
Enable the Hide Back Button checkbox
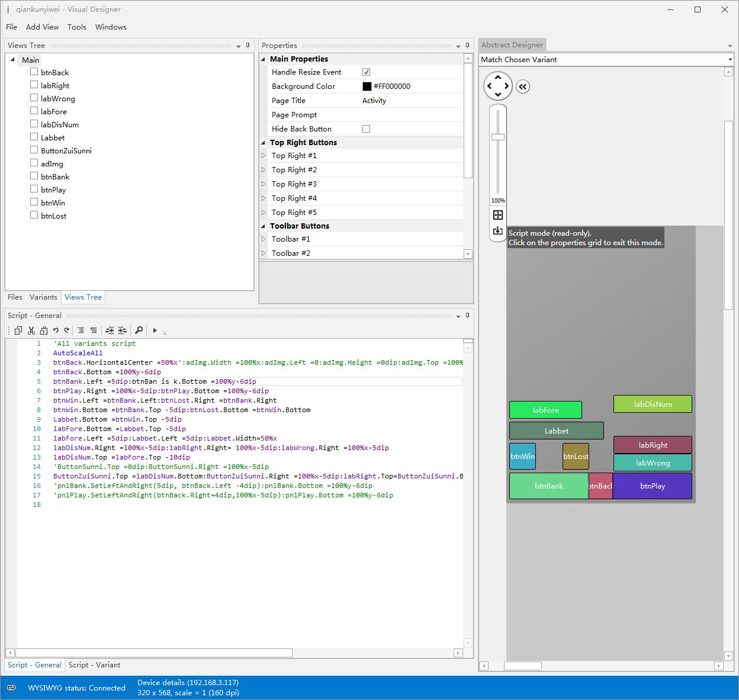(x=366, y=129)
